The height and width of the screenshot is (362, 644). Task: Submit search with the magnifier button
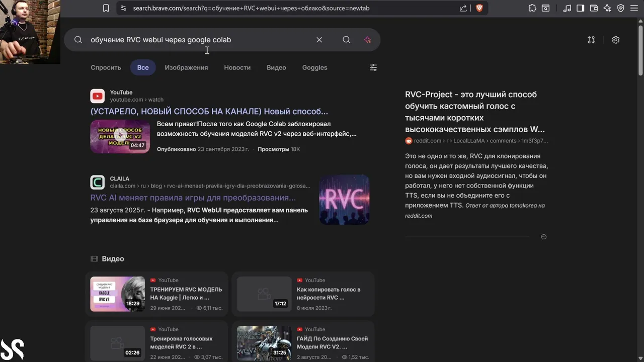pos(347,40)
